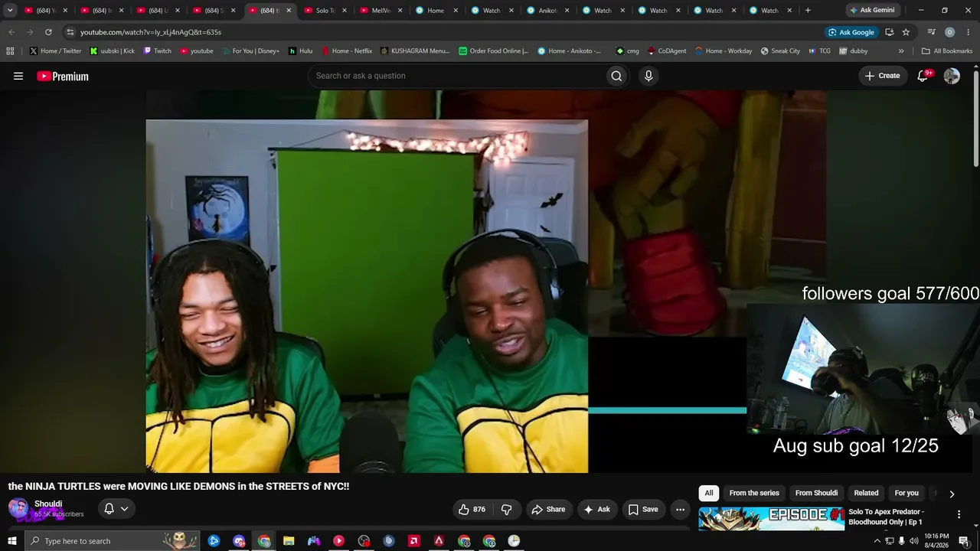Open Chrome apps grid in bookmarks bar
Viewport: 980px width, 551px height.
click(x=10, y=51)
